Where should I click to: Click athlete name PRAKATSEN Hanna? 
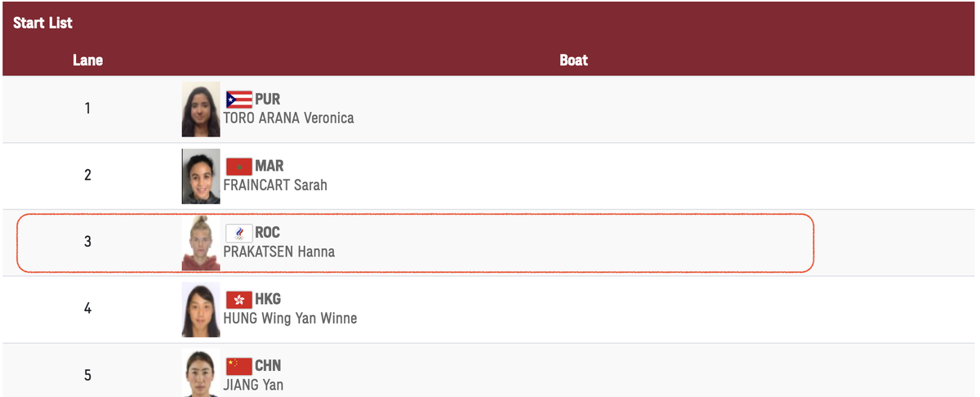278,252
